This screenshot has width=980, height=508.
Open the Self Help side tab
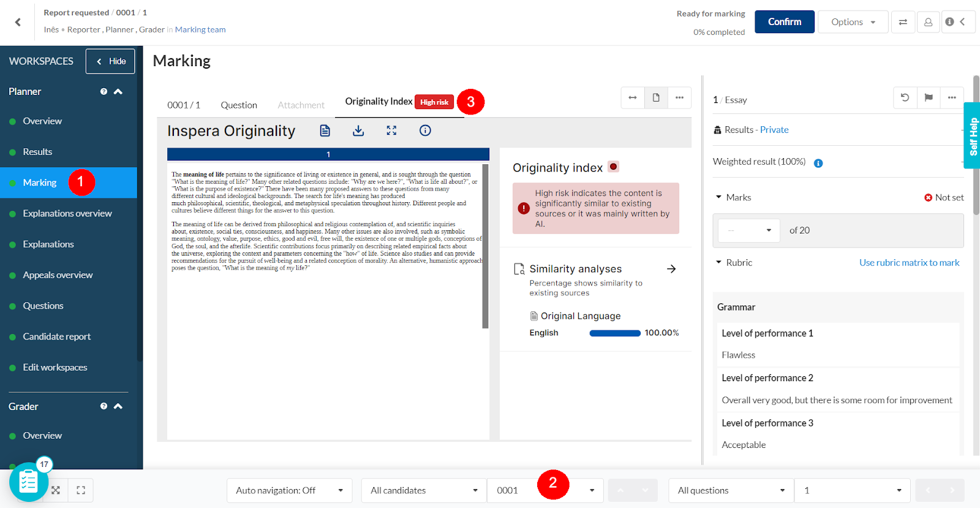[973, 135]
